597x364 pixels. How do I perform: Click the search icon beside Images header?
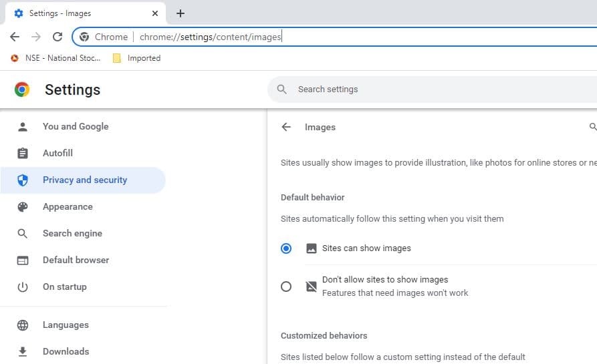[x=592, y=127]
